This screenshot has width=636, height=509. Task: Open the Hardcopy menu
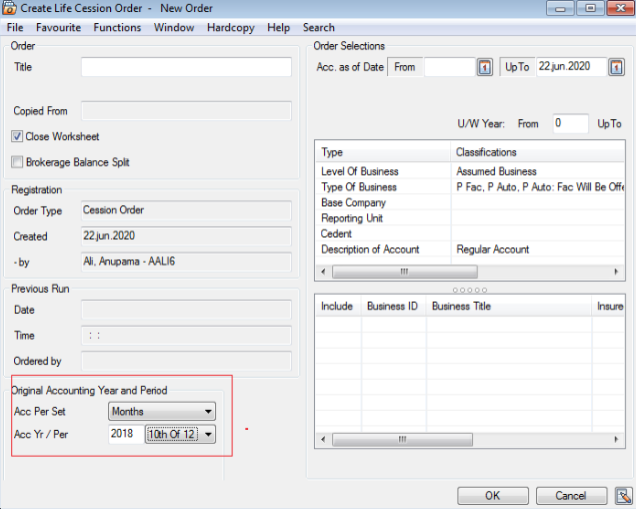tap(230, 28)
